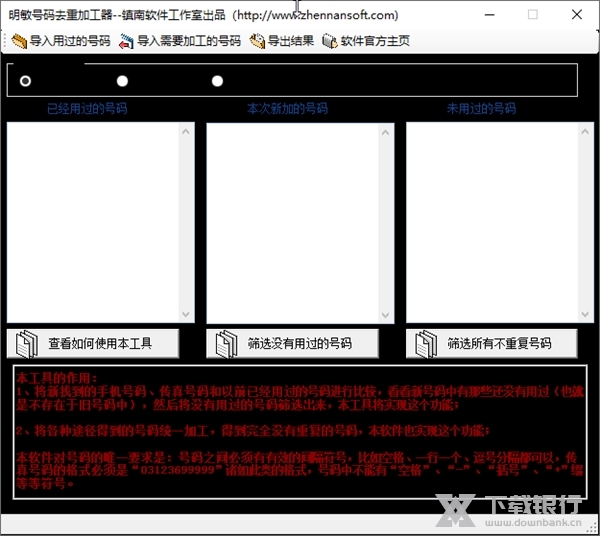600x536 pixels.
Task: Minimize the 明敏号码去重加工器 window
Action: tap(490, 15)
